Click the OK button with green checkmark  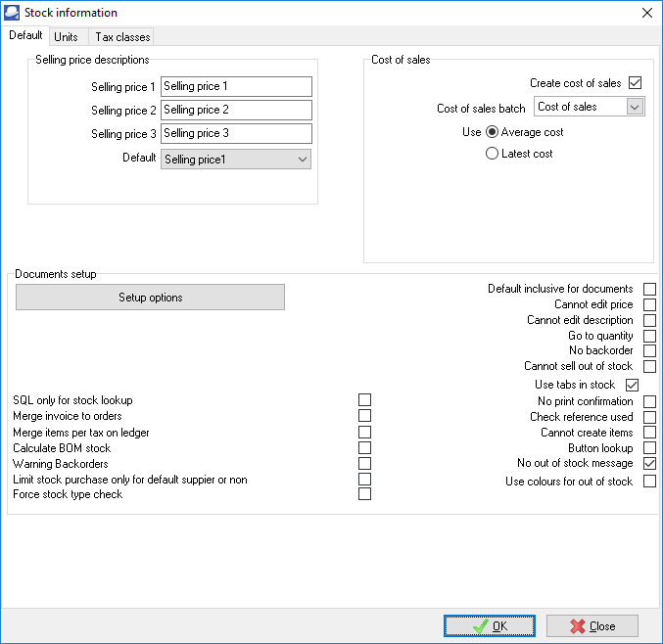[x=490, y=626]
